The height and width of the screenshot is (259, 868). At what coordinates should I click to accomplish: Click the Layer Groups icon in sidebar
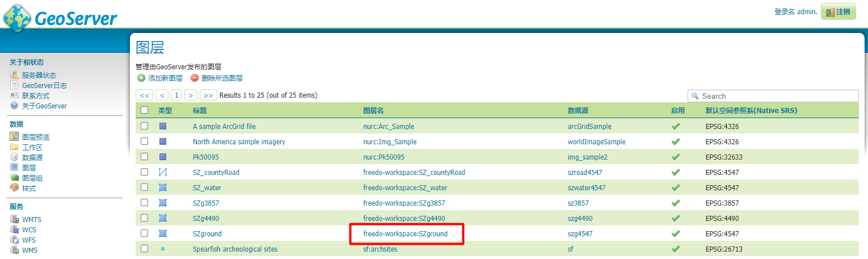tap(14, 177)
